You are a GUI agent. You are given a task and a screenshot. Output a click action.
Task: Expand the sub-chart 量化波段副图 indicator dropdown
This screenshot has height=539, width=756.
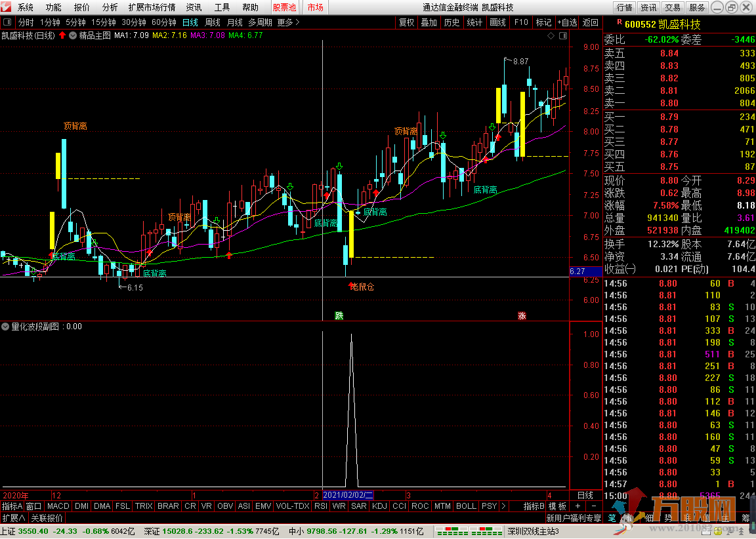point(6,326)
